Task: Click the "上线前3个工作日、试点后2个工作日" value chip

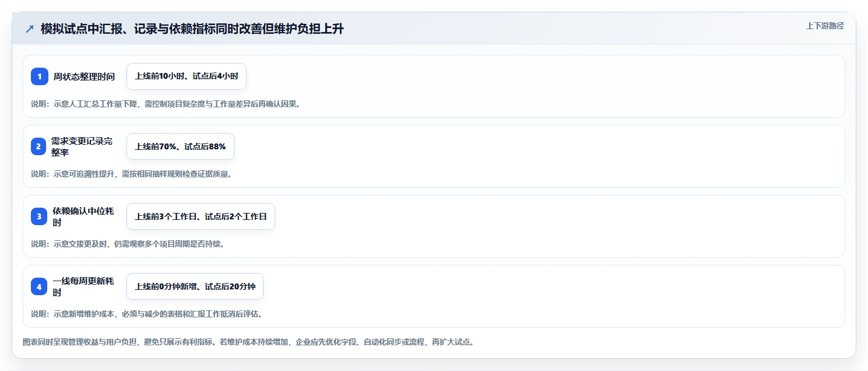Action: click(201, 216)
